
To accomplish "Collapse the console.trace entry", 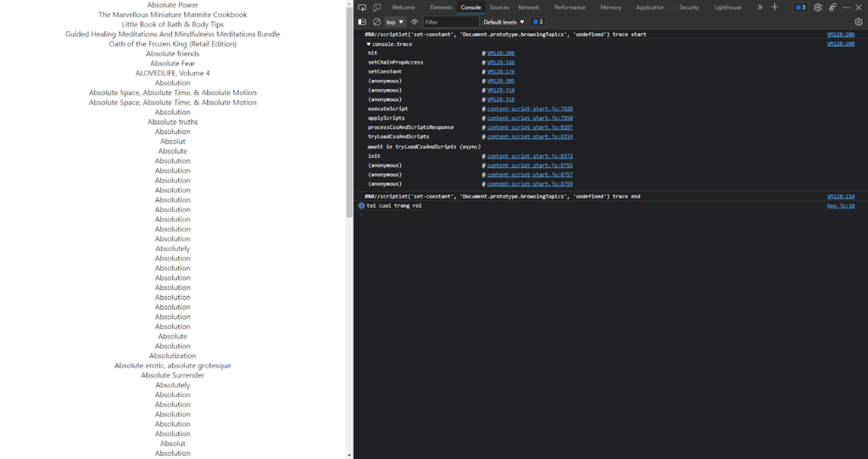I will [369, 44].
